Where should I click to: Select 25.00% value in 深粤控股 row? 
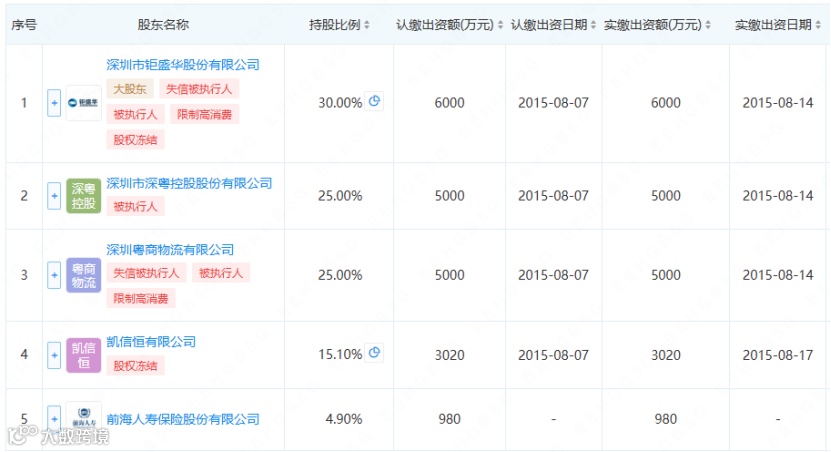(x=340, y=196)
